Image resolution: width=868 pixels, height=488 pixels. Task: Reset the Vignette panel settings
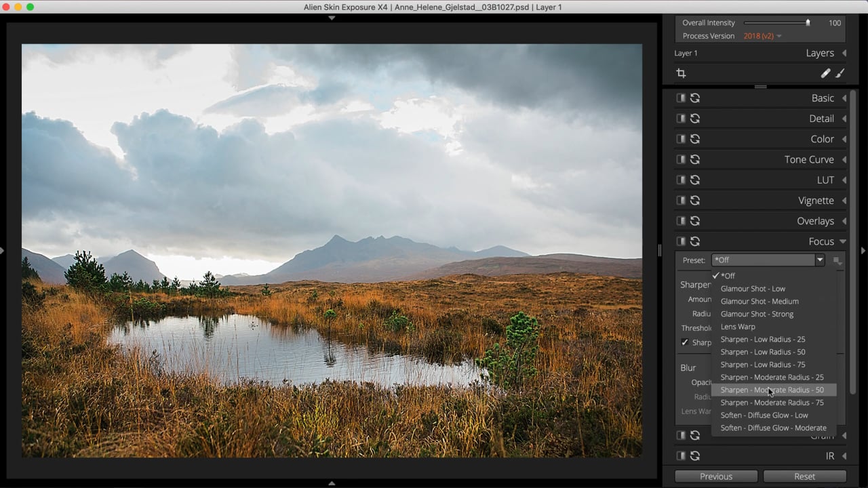point(695,201)
